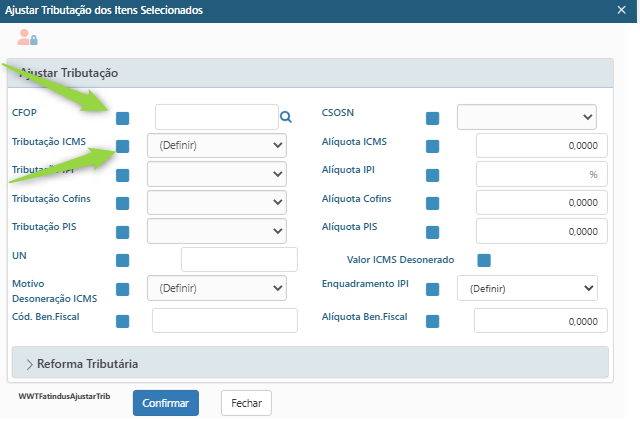Open the Tributação ICMS dropdown
Viewport: 640px width, 421px height.
pos(217,146)
